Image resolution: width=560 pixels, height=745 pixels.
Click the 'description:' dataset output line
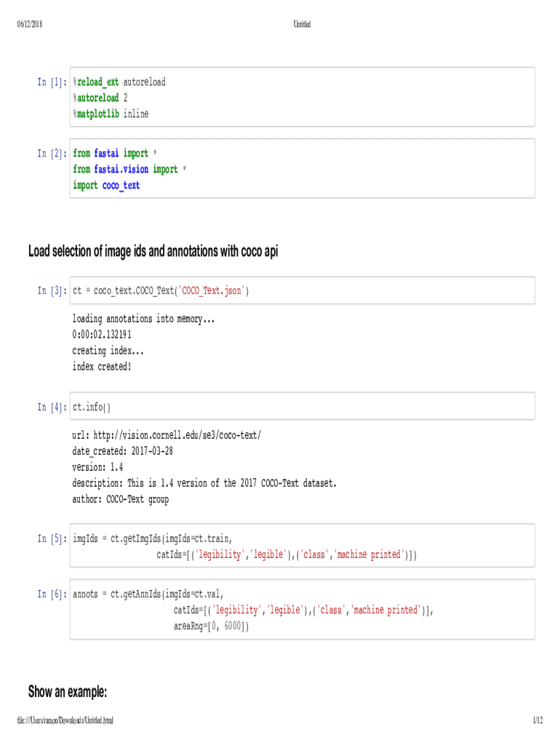click(204, 484)
